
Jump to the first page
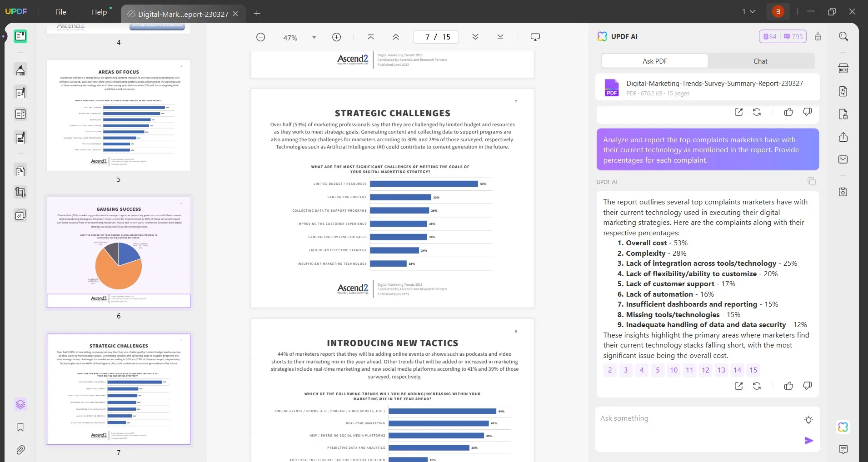[x=371, y=37]
